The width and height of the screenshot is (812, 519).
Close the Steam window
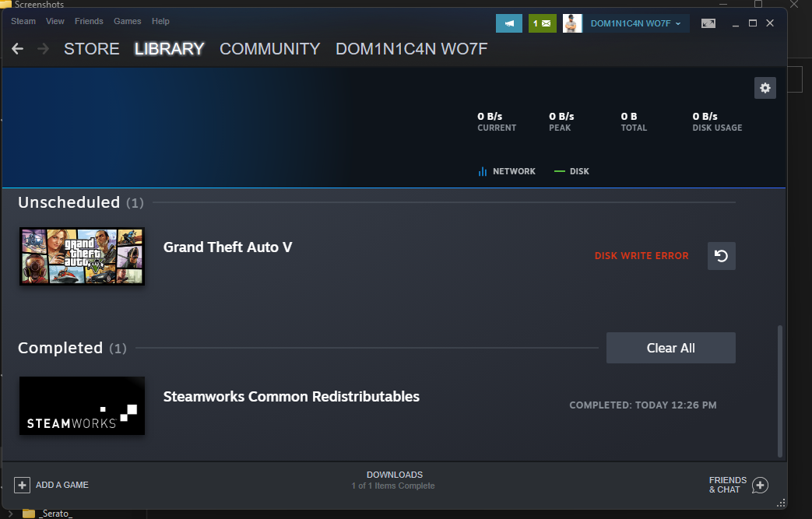pos(770,23)
